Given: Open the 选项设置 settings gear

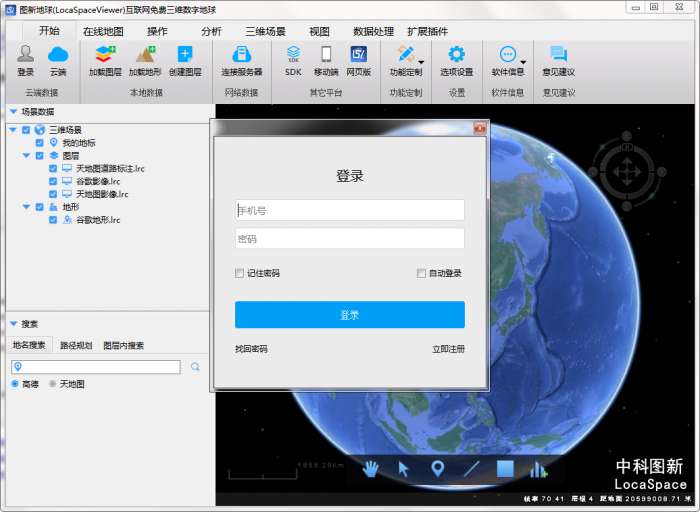Looking at the screenshot, I should click(457, 55).
